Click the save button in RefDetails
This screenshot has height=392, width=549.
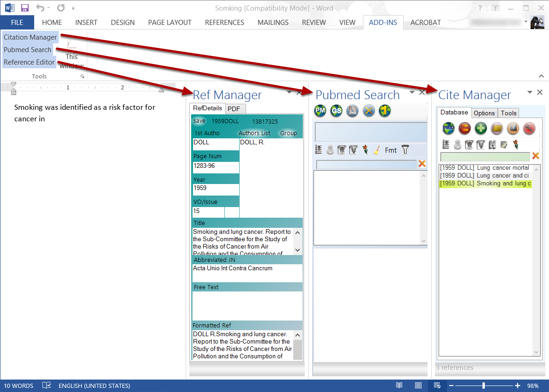pos(199,121)
